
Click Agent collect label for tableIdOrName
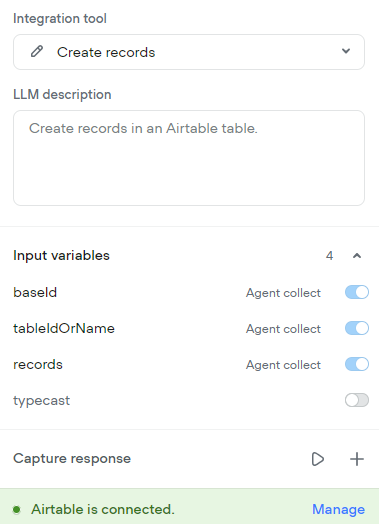coord(283,329)
